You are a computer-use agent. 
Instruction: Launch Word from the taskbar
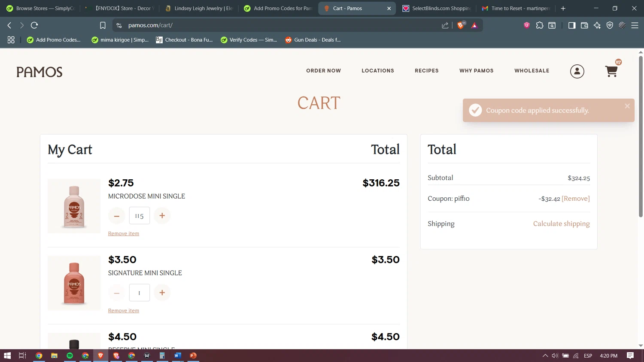[178, 356]
